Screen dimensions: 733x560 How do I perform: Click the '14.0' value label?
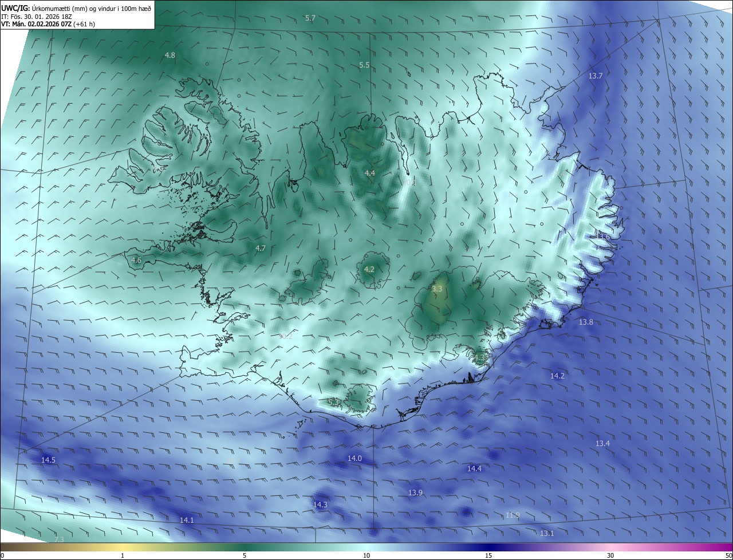[354, 459]
